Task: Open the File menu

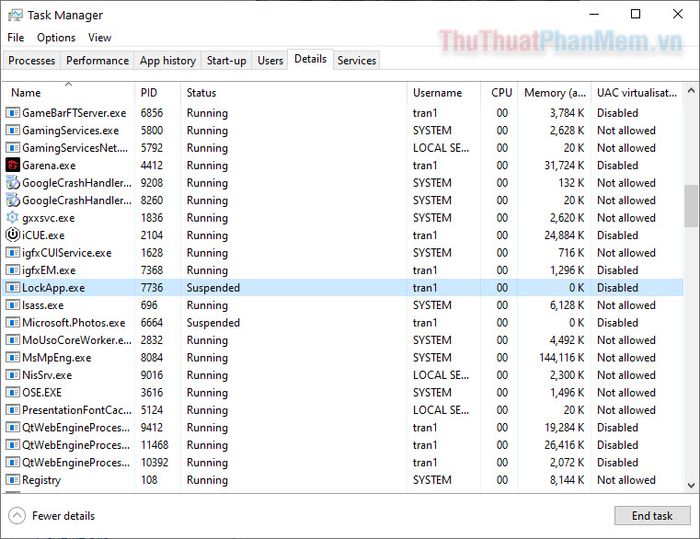Action: point(16,38)
